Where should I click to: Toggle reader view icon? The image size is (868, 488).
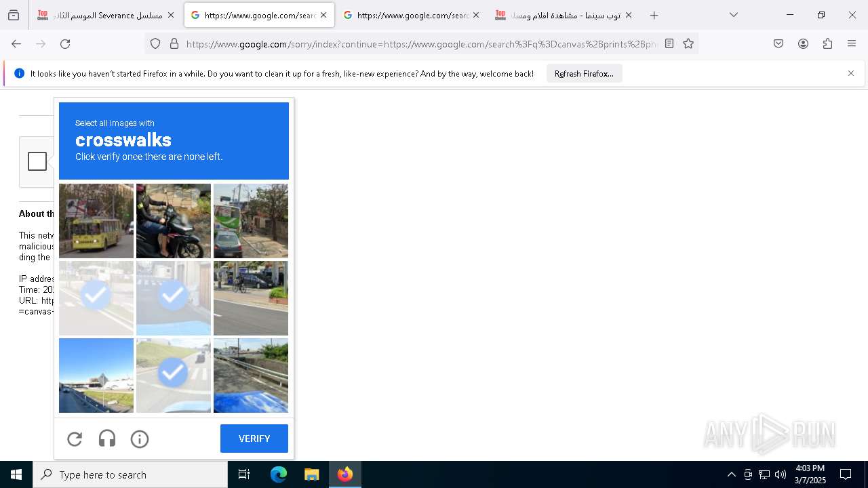point(669,43)
